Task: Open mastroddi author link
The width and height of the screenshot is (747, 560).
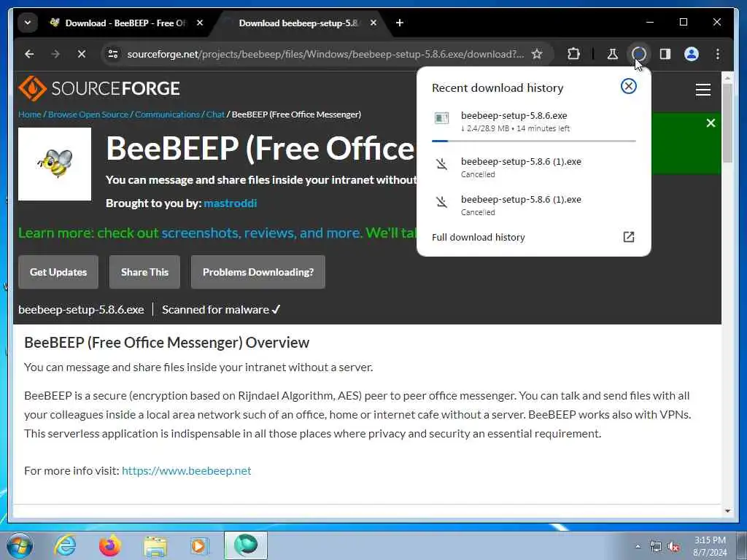Action: coord(230,203)
